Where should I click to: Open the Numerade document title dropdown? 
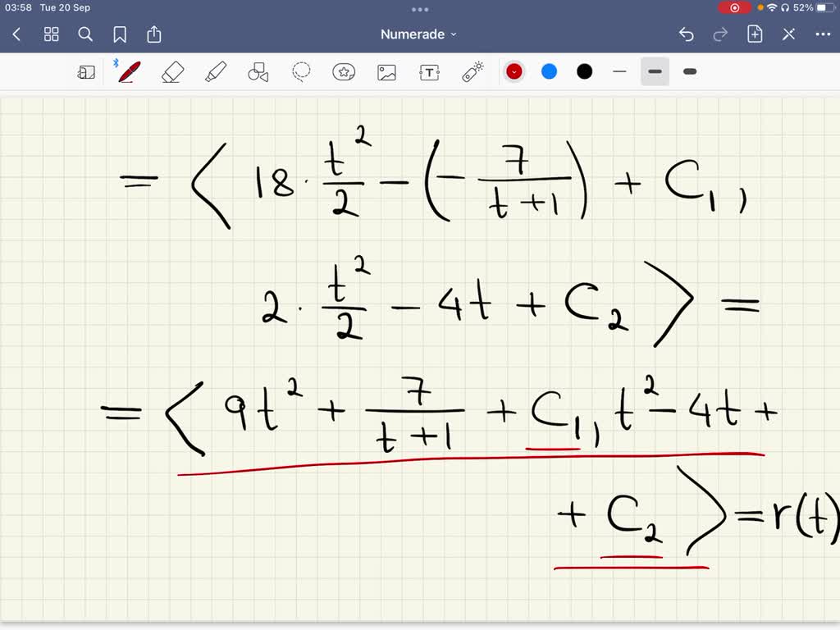[x=420, y=34]
